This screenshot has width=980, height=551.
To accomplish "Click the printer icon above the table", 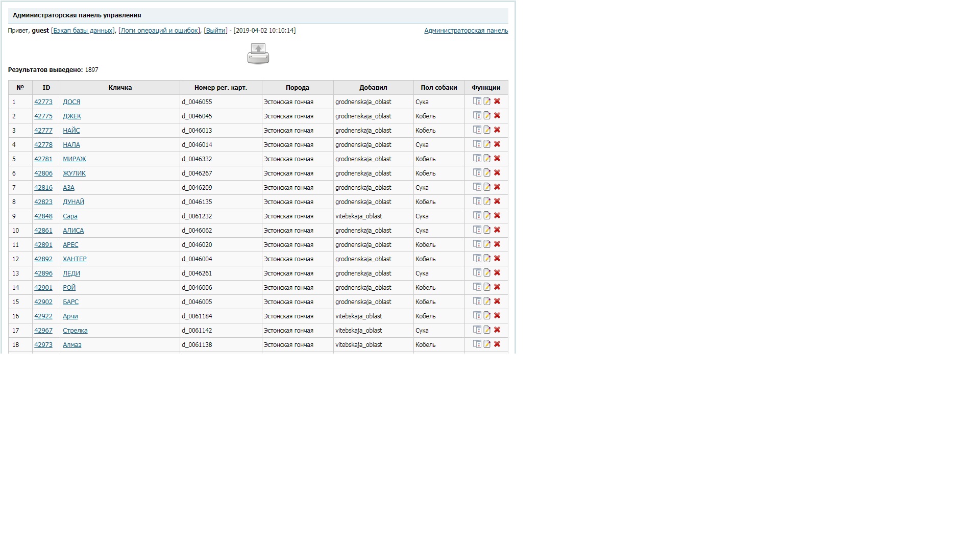I will [x=258, y=54].
